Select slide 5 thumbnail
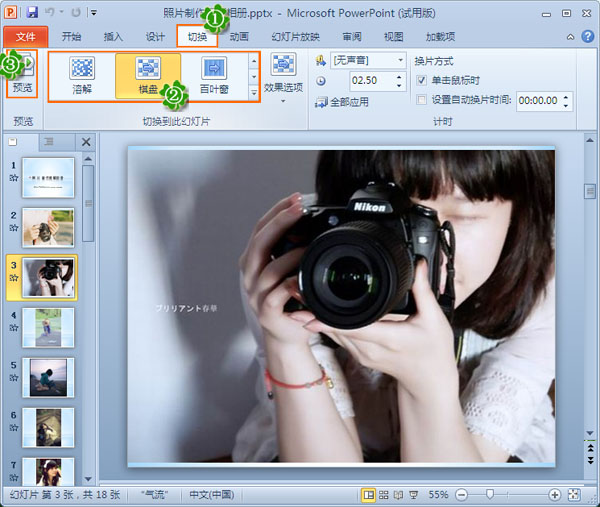This screenshot has width=600, height=507. (48, 378)
